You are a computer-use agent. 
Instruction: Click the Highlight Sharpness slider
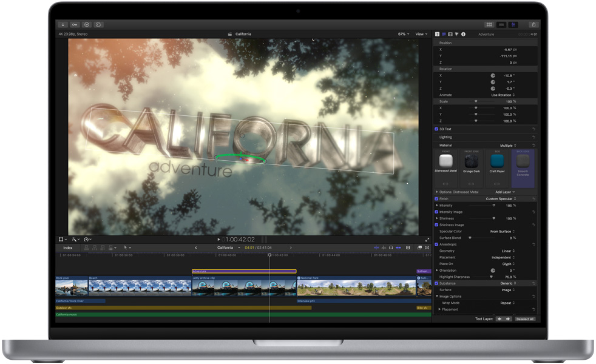coord(486,277)
